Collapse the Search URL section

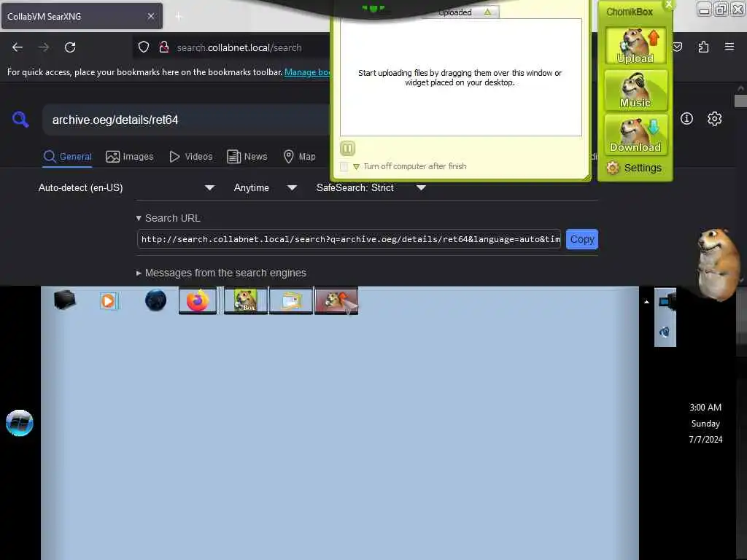click(x=168, y=218)
